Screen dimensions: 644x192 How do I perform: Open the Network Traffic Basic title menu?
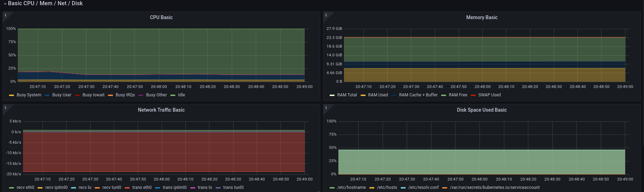point(161,110)
